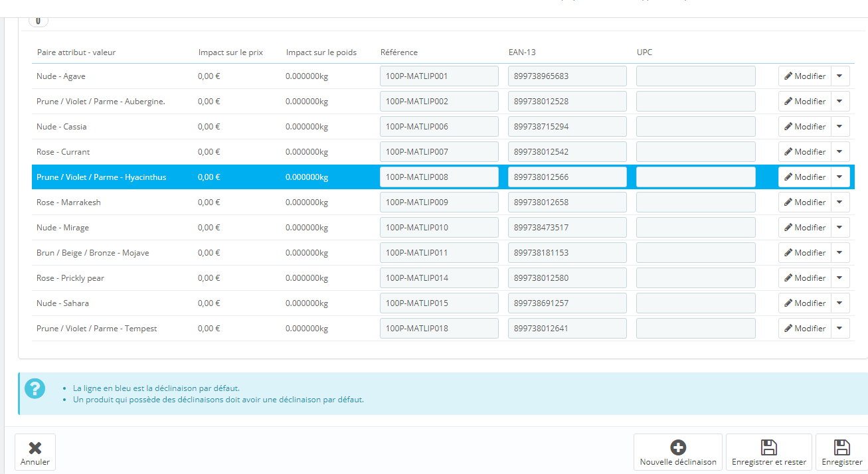Select EAN-13 field 899738012528
The image size is (868, 474).
click(567, 102)
